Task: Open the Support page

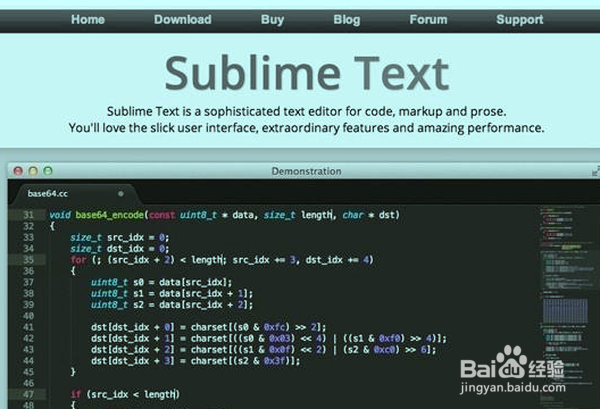Action: pyautogui.click(x=520, y=20)
